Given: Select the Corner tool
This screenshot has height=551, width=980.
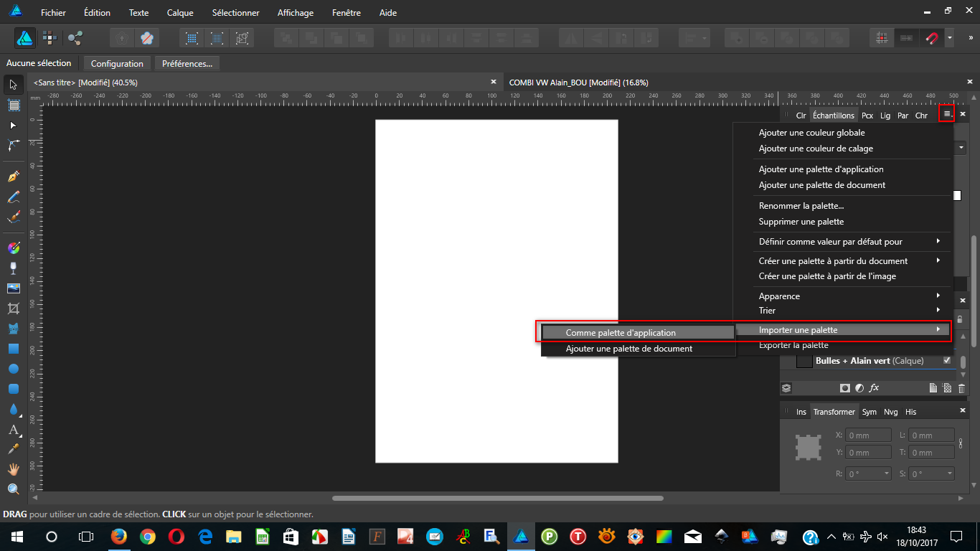Looking at the screenshot, I should [13, 146].
